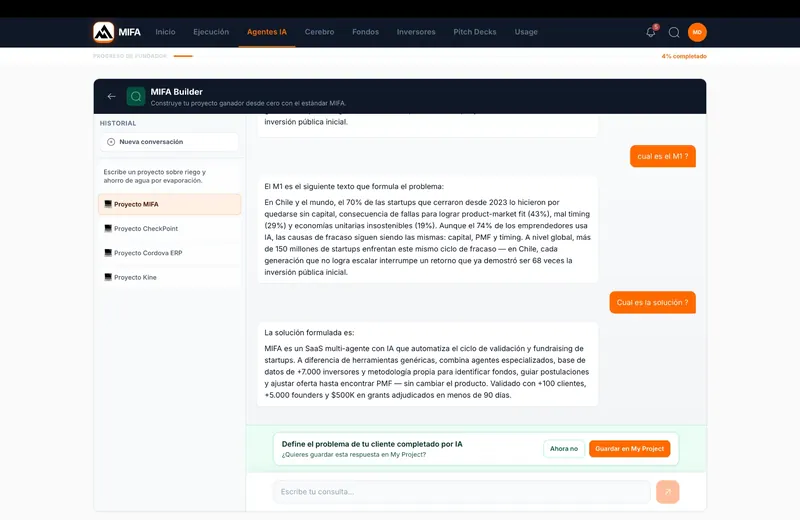Open Proyecto Kine conversation

click(169, 277)
